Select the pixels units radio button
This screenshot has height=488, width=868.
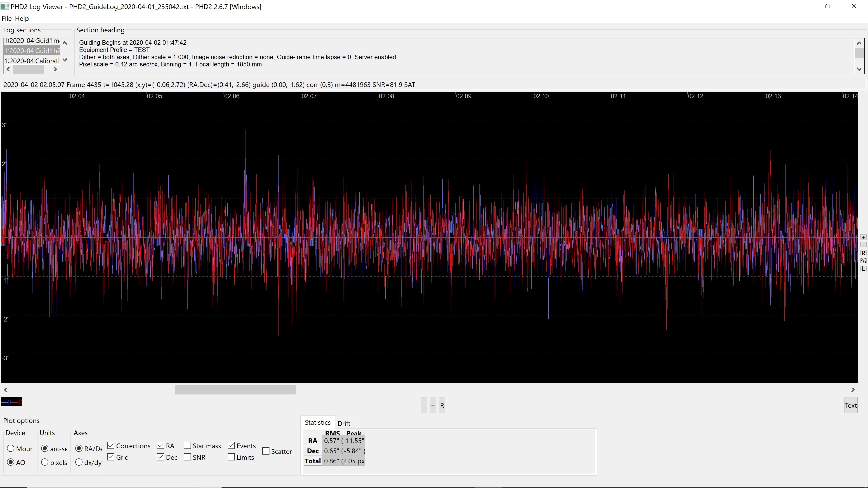[45, 462]
